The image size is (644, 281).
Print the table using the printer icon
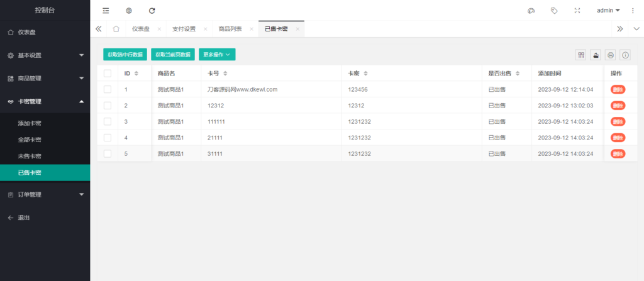click(610, 55)
